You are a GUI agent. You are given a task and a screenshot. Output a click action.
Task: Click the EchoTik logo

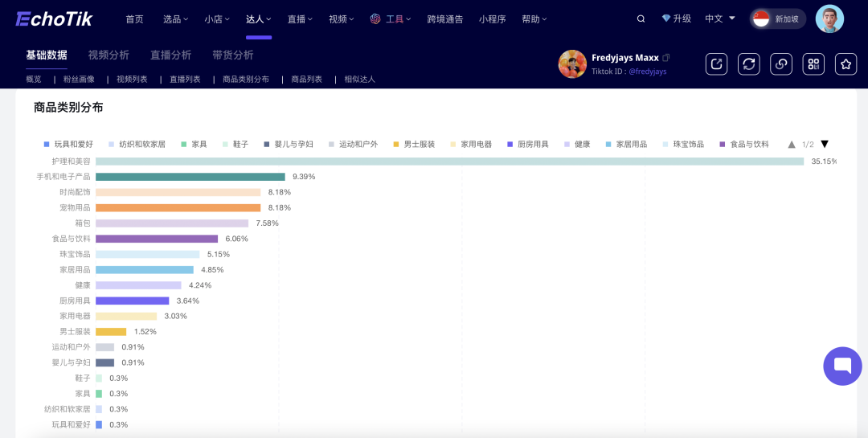(x=54, y=18)
